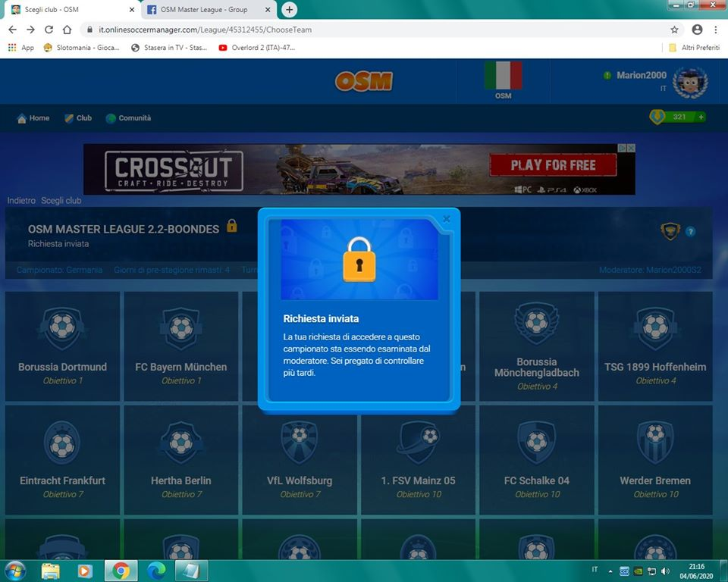
Task: Choose FC Schalke 04 club
Action: click(537, 460)
